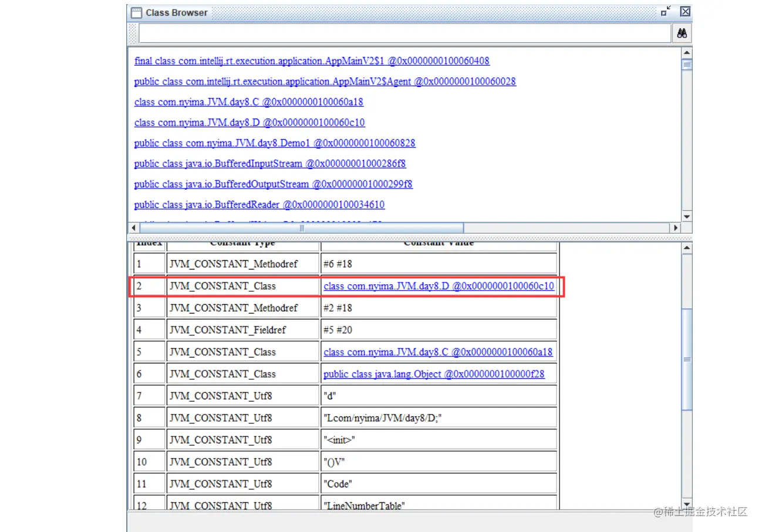Click day8.C link in constant pool row 5

(x=438, y=352)
